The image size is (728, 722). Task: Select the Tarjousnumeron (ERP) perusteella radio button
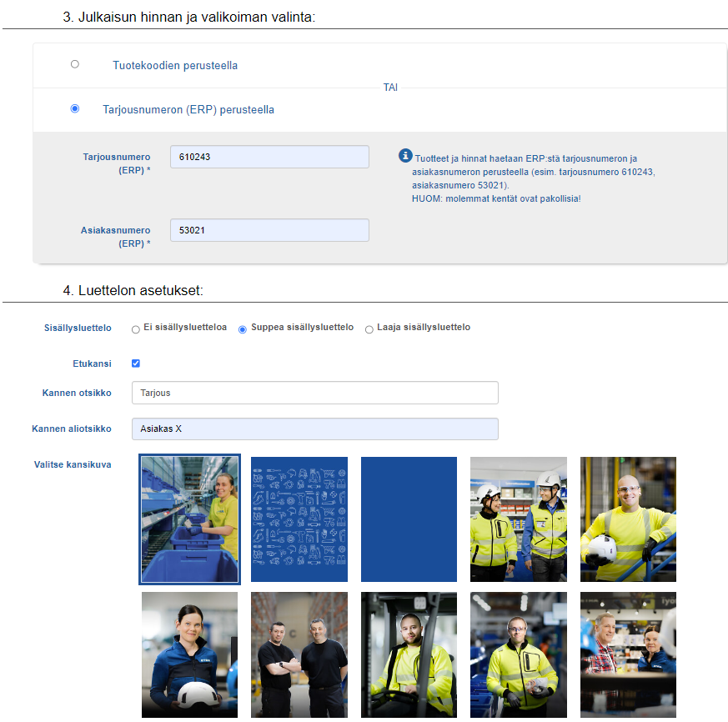[x=75, y=108]
